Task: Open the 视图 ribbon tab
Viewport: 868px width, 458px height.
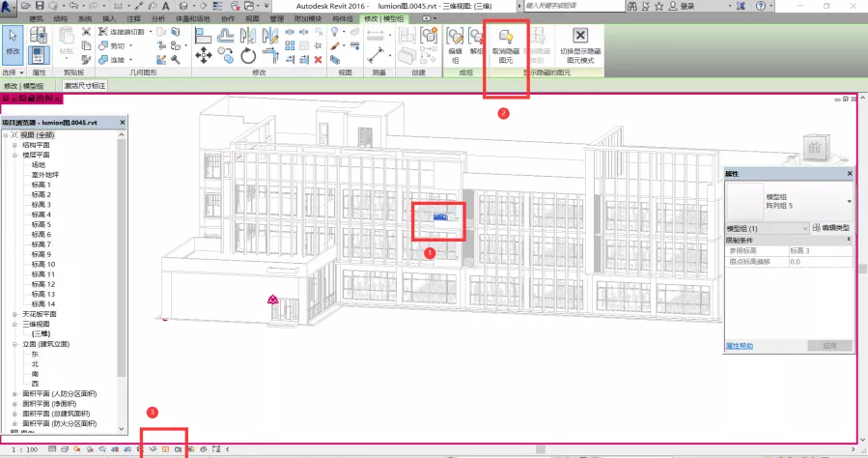Action: (x=250, y=18)
